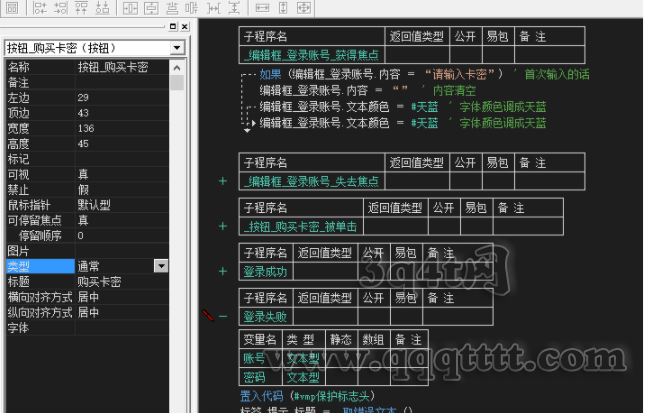Image resolution: width=646 pixels, height=413 pixels.
Task: Click the variable name 账号
Action: 254,358
